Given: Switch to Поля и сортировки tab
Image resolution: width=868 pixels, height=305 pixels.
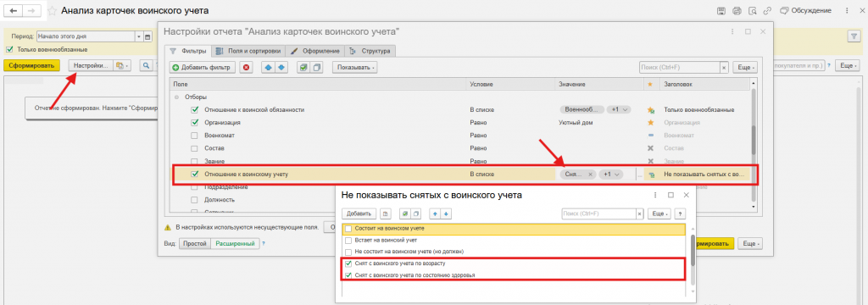Looking at the screenshot, I should pos(248,51).
